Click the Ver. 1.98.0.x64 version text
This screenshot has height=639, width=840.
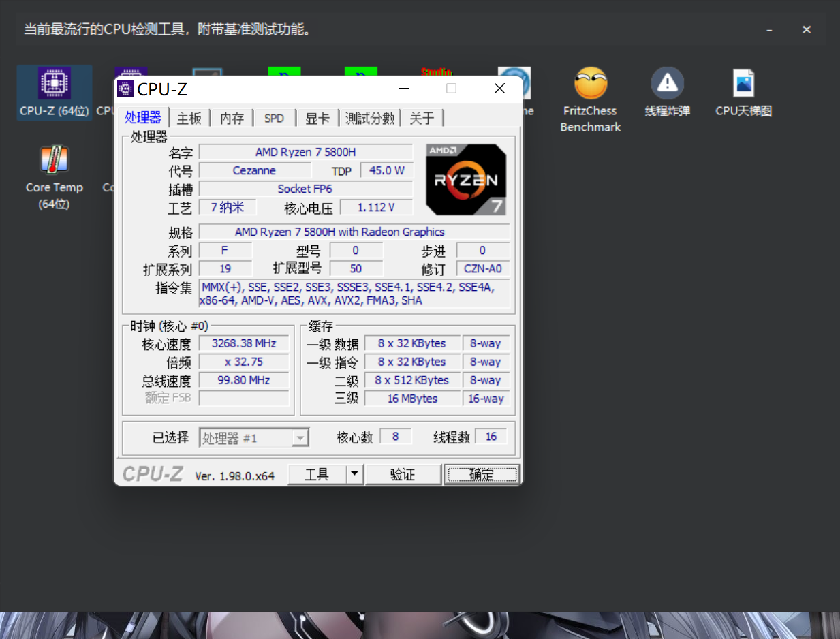[x=234, y=476]
